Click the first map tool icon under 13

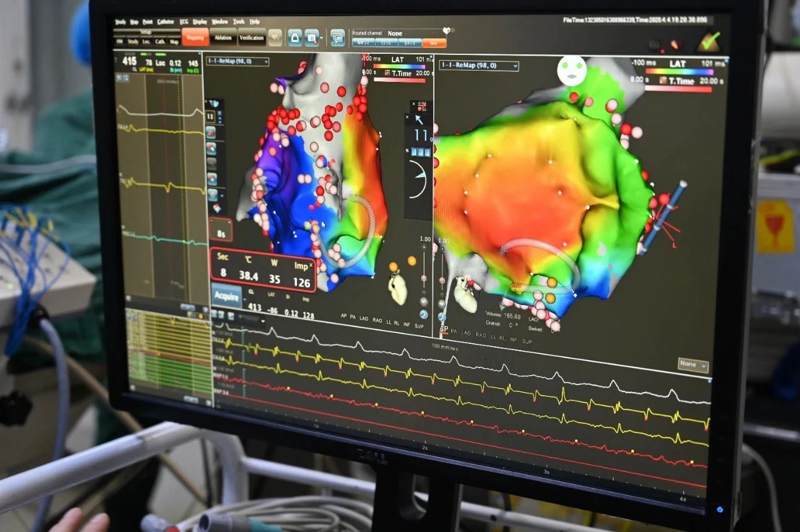coord(211,133)
